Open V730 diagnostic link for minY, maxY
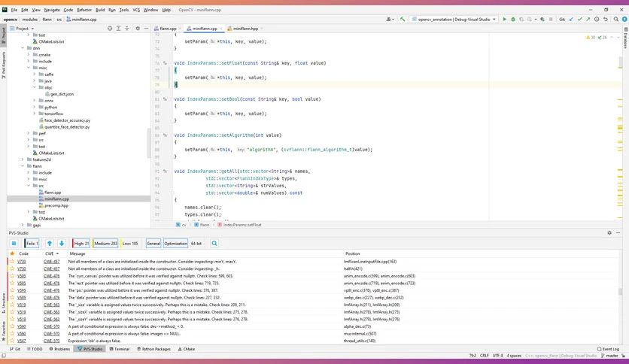 pyautogui.click(x=21, y=262)
